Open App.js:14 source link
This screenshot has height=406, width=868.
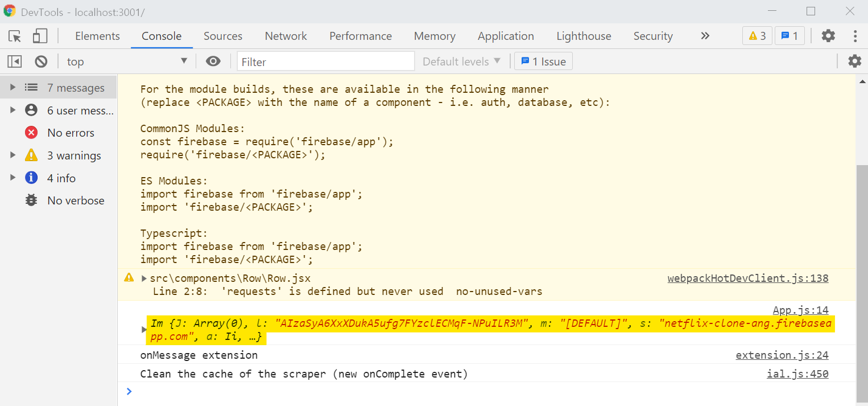pos(800,310)
